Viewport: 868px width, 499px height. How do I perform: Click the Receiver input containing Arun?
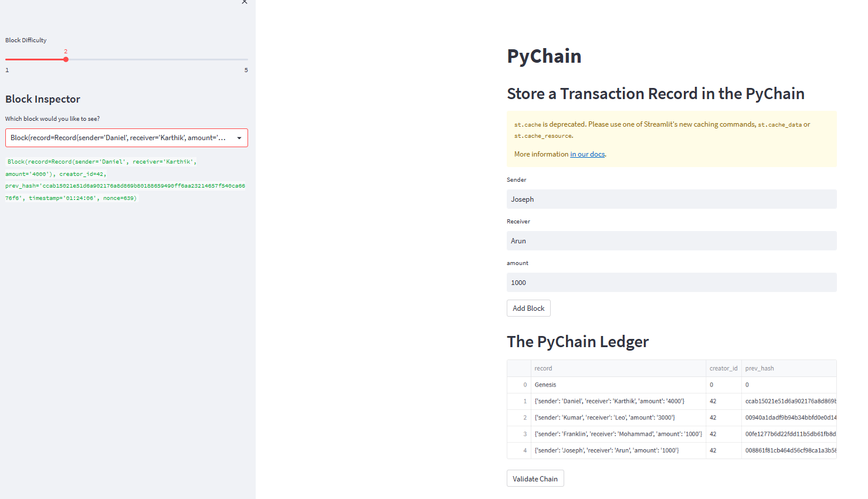point(672,240)
